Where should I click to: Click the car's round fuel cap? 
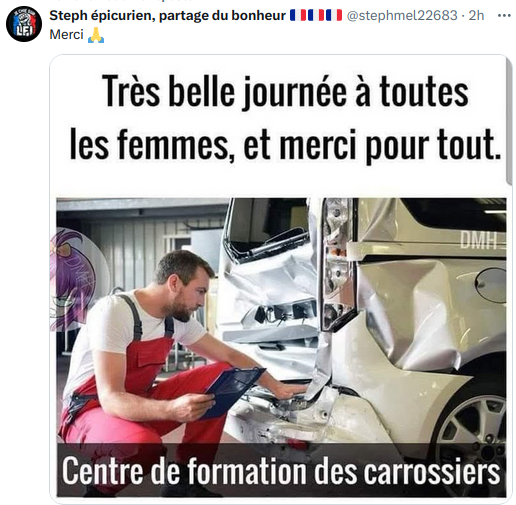[491, 285]
